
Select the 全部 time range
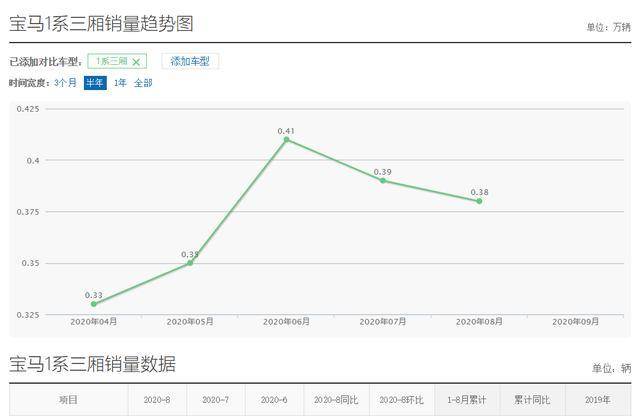[143, 83]
